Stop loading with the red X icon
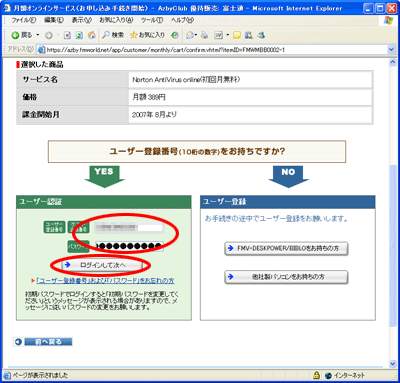 pos(67,35)
